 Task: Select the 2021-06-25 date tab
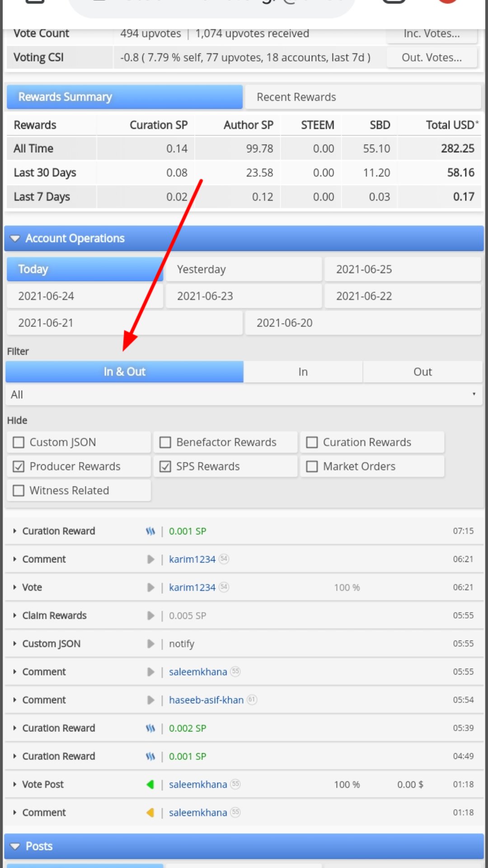[403, 269]
